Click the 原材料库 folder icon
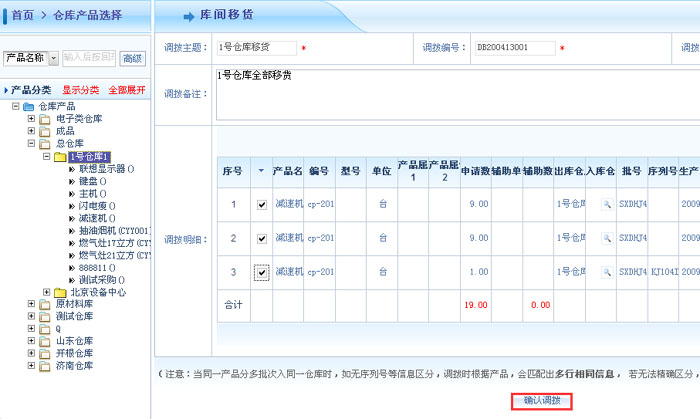This screenshot has width=700, height=419. 46,304
